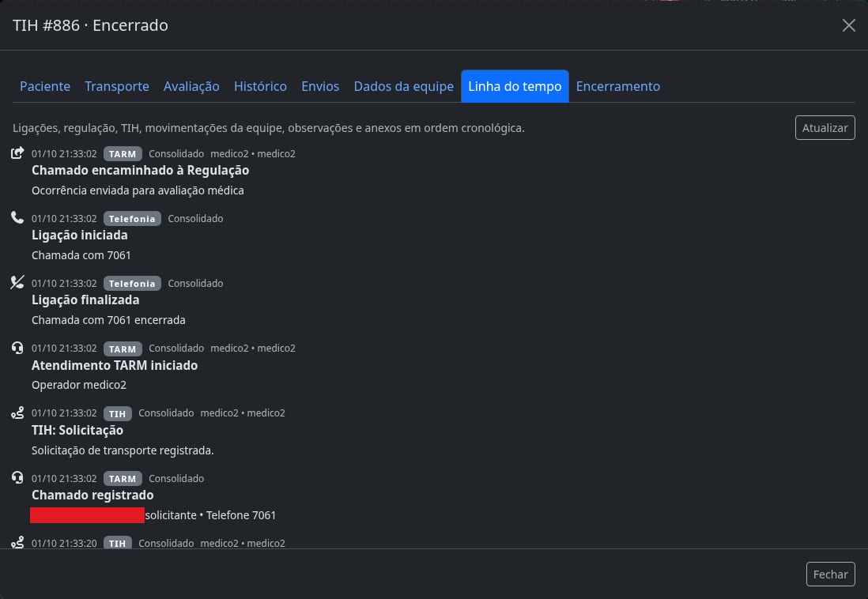This screenshot has width=868, height=599.
Task: Click medico2 • medico2 on TIH: Solicitação entry
Action: click(243, 413)
